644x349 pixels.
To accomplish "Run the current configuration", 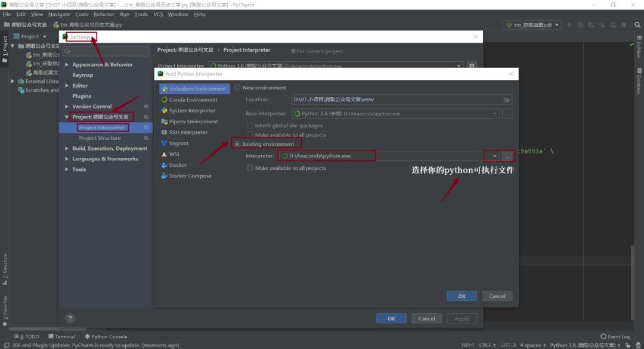I will click(569, 25).
